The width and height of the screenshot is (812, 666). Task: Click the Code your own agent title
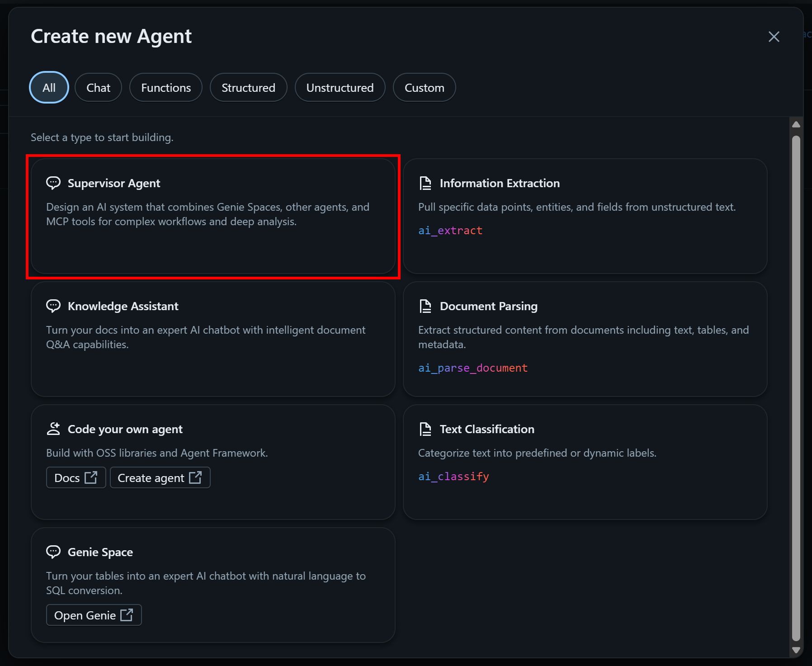point(125,429)
